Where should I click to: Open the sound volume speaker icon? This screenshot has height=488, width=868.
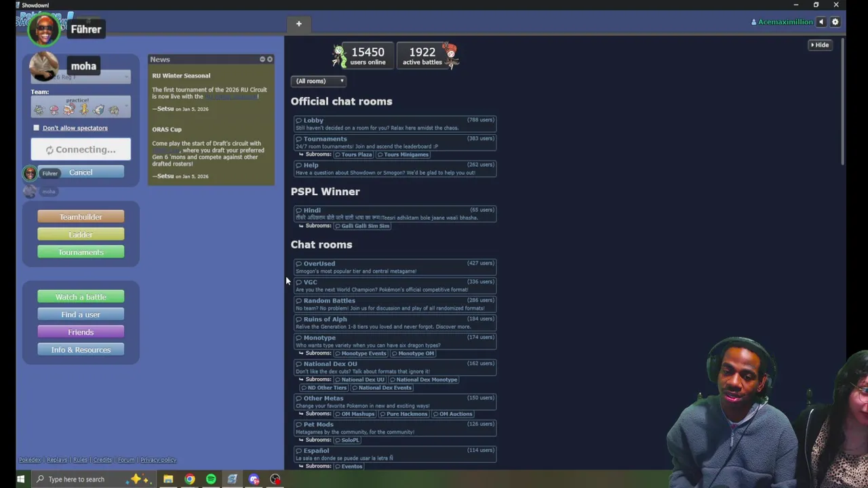tap(821, 22)
